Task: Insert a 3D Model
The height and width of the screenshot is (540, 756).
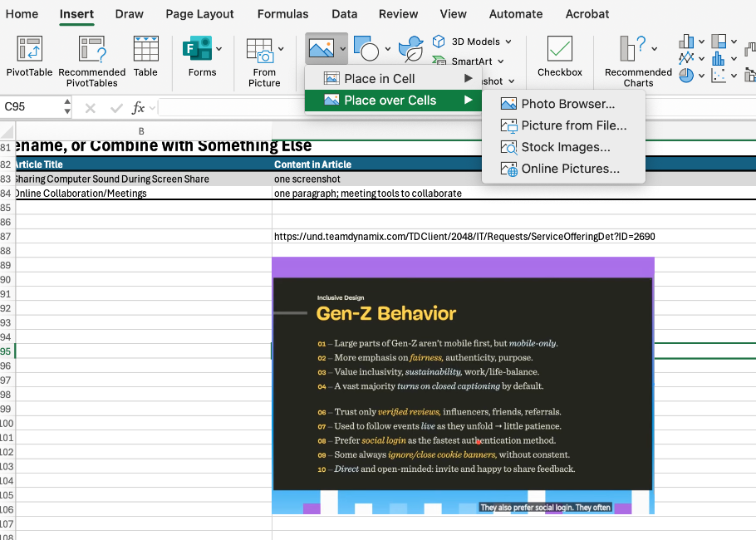Action: pyautogui.click(x=469, y=41)
